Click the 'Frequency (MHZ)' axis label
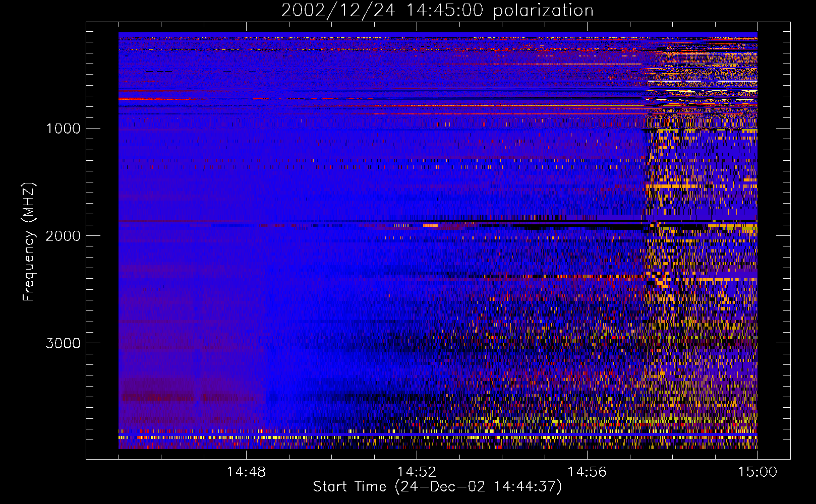The height and width of the screenshot is (504, 816). tap(29, 242)
